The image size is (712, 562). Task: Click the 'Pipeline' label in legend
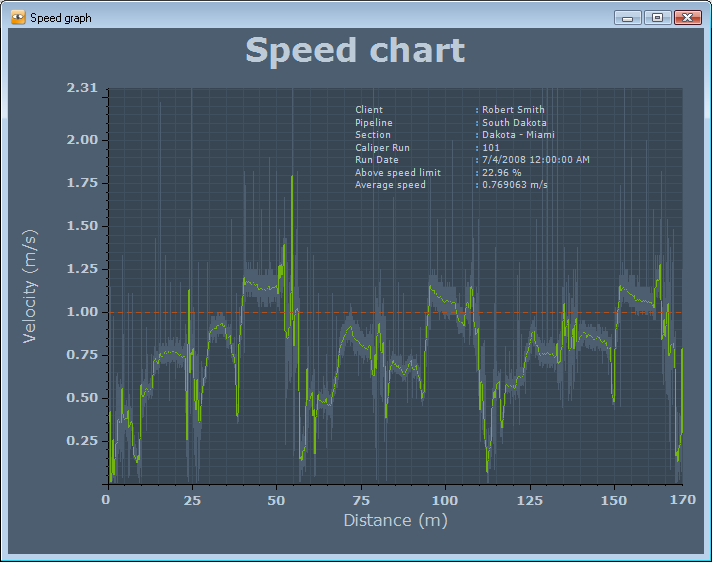click(374, 123)
